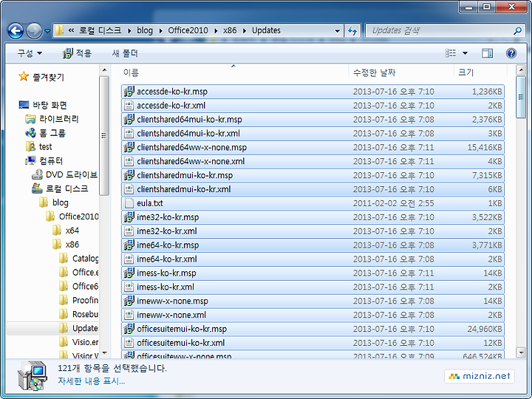Viewport: 532px width, 399px height.
Task: Select file name ime64-ko-kr.xml
Action: click(167, 259)
